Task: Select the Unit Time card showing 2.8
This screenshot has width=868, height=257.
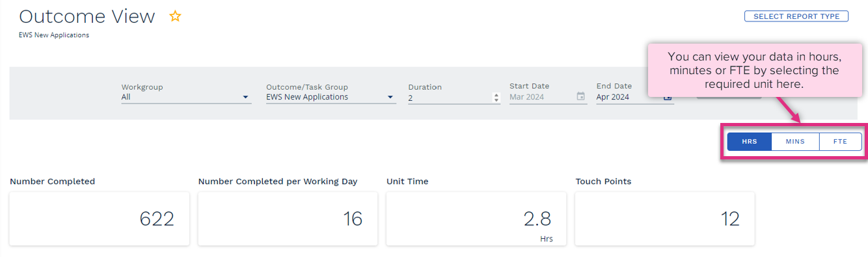Action: (476, 219)
